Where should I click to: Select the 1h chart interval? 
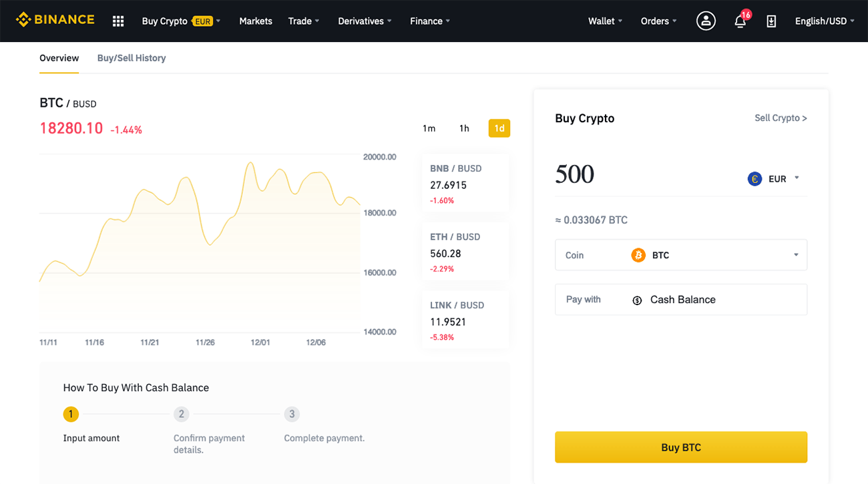[464, 128]
